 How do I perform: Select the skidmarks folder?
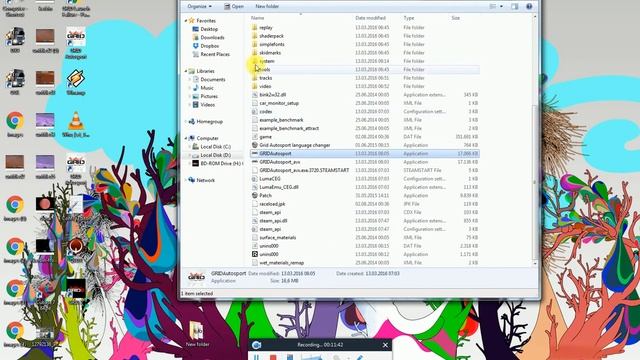click(364, 53)
